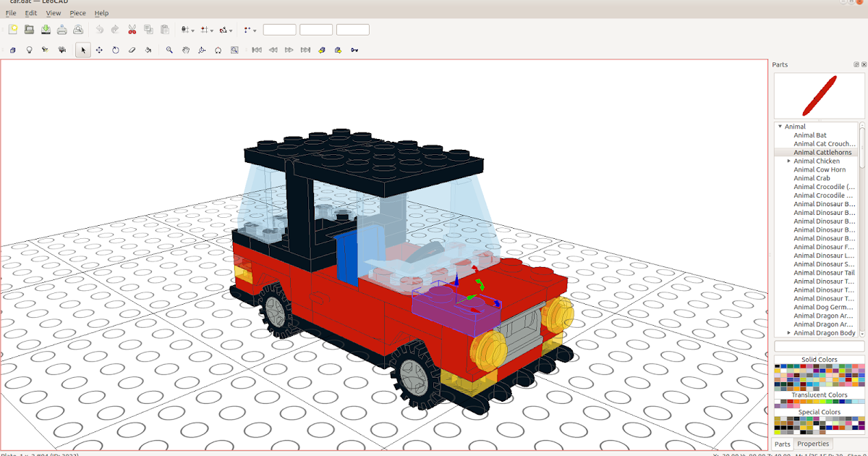Select Animal Dinosaur Tail in parts list
Image resolution: width=868 pixels, height=456 pixels.
(824, 273)
